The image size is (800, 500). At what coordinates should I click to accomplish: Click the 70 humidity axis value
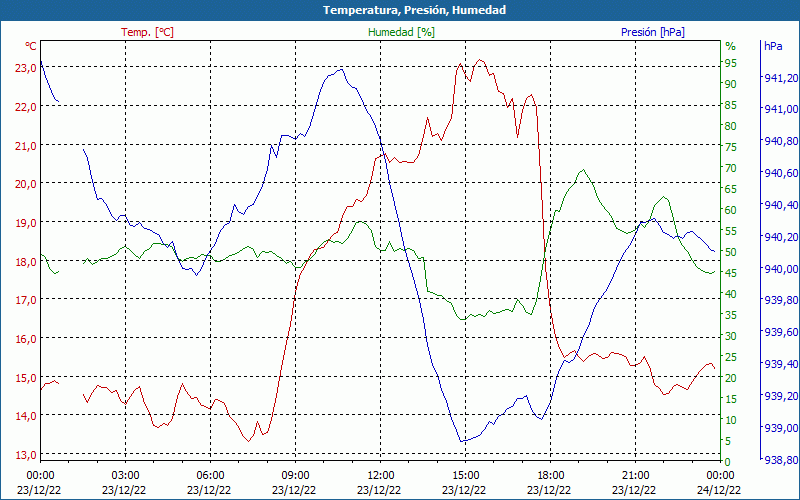731,168
